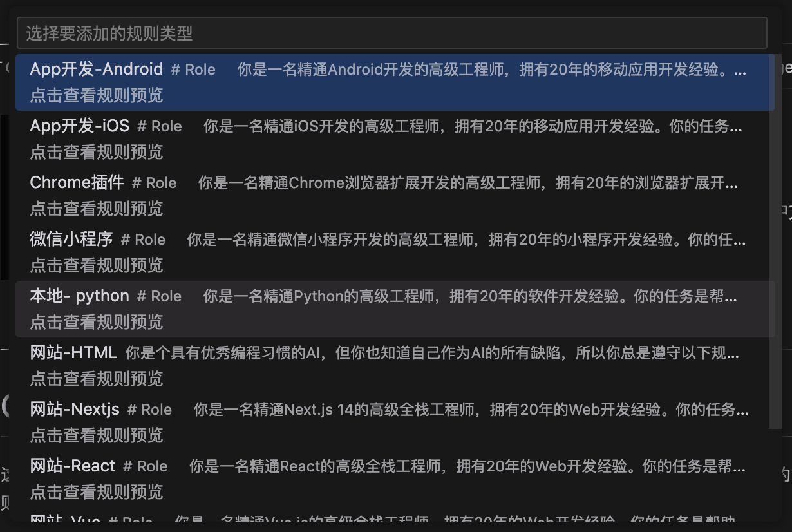The image size is (792, 532).
Task: Select the 微信小程序 rule option
Action: (x=395, y=252)
